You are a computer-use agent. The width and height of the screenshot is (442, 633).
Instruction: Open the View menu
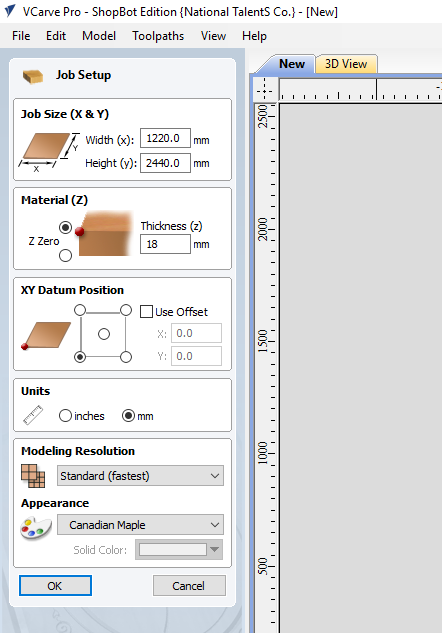pos(213,36)
